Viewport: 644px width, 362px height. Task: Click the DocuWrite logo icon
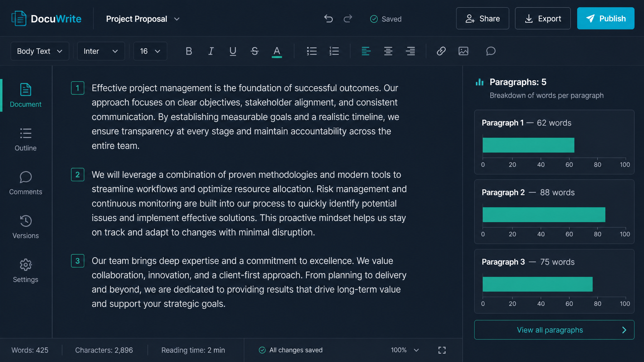[x=19, y=19]
